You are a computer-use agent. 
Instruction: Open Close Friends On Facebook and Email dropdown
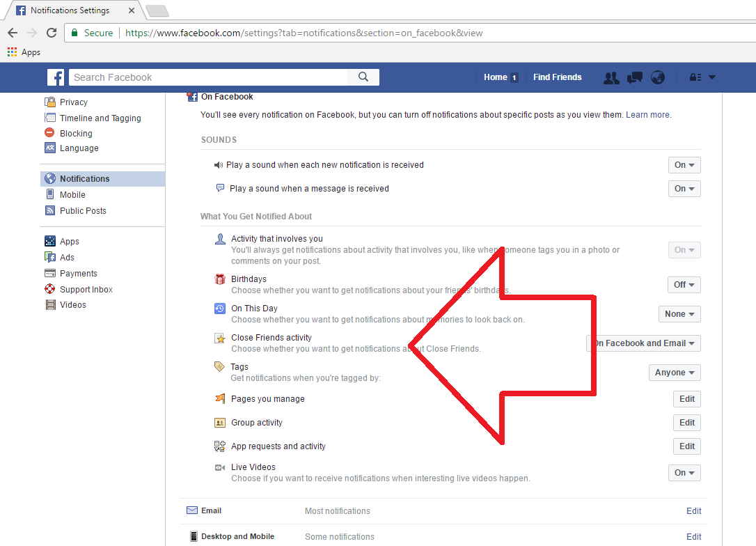point(644,343)
